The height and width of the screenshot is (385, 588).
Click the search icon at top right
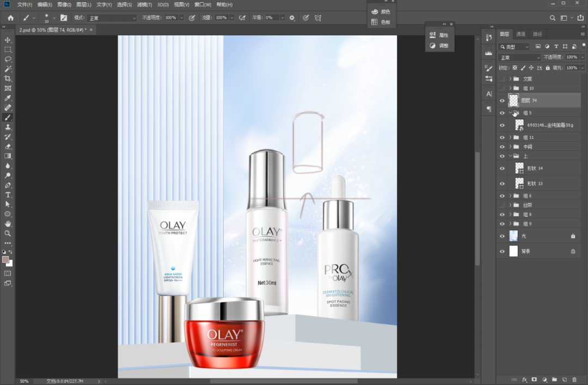click(553, 17)
